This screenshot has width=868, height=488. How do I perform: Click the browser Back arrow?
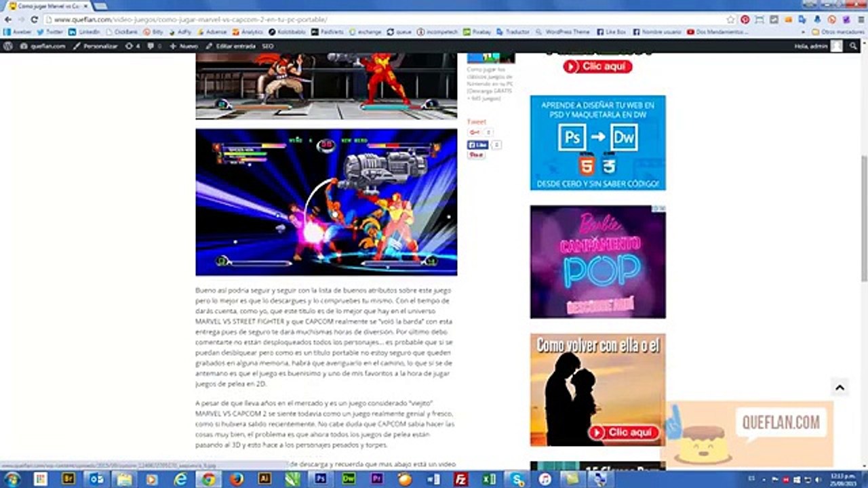point(7,20)
